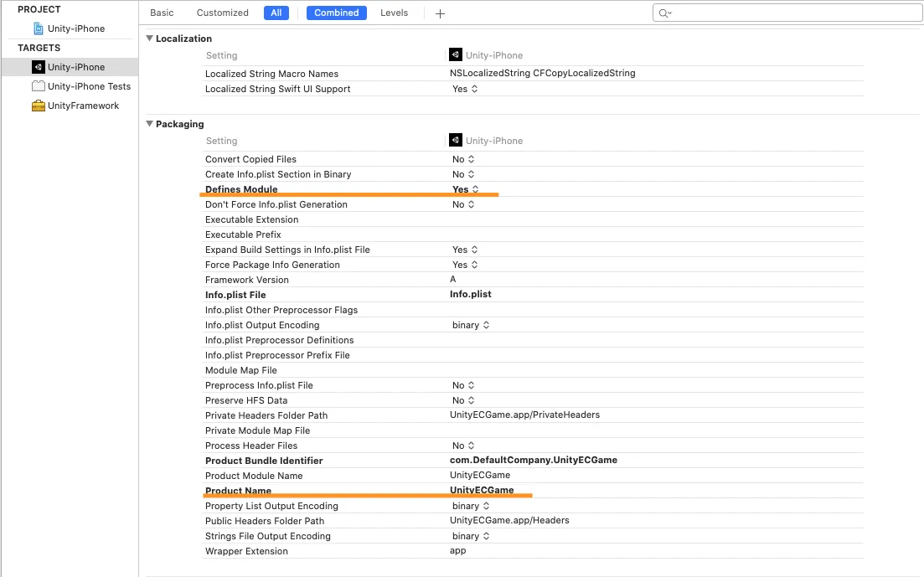Click the build settings search field
Screen dimensions: 924x577
(787, 13)
